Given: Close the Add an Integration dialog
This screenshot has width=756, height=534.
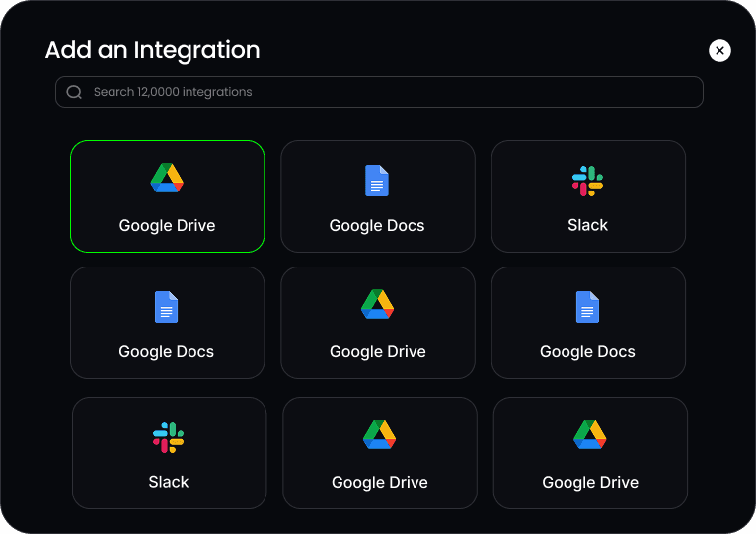Looking at the screenshot, I should click(x=719, y=50).
